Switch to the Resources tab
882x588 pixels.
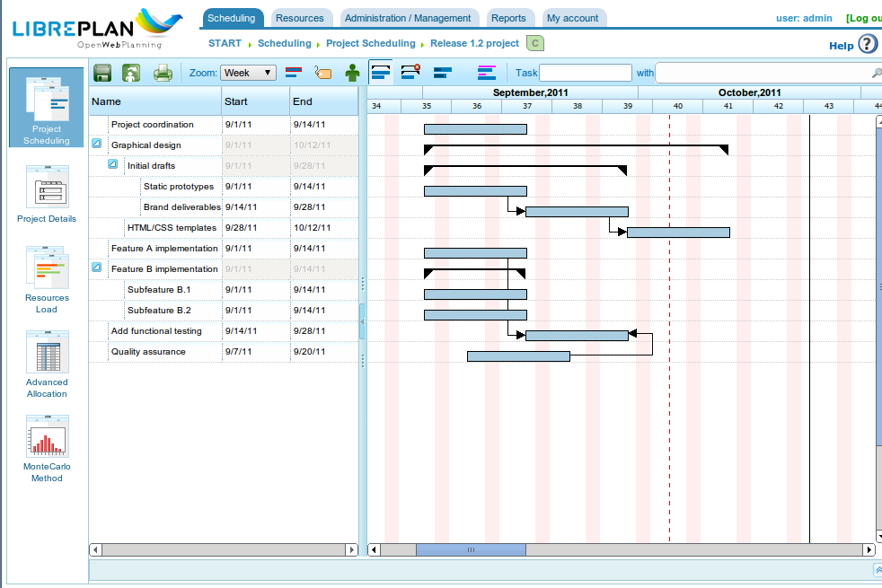300,18
